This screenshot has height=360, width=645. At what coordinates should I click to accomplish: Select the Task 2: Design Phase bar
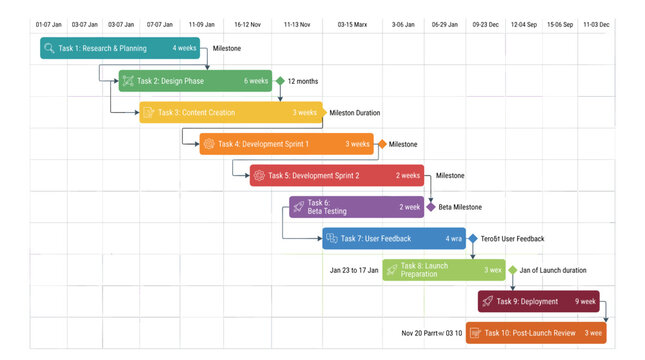[195, 81]
